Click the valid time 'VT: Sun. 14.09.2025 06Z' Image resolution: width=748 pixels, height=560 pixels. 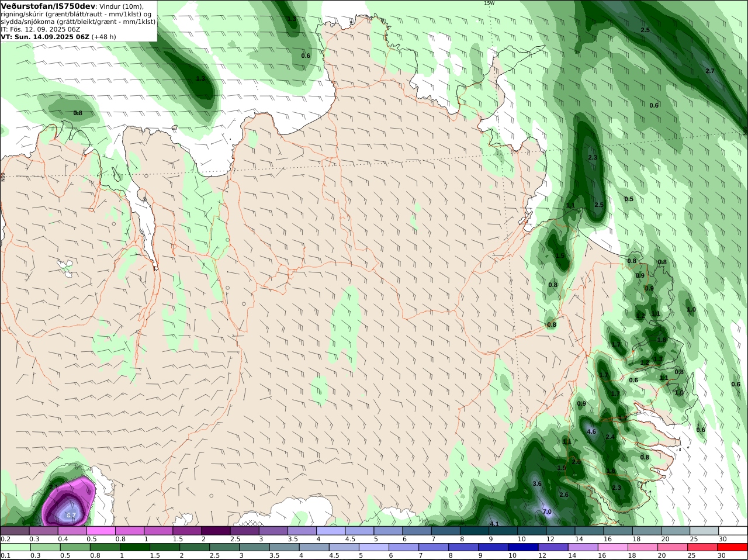46,36
